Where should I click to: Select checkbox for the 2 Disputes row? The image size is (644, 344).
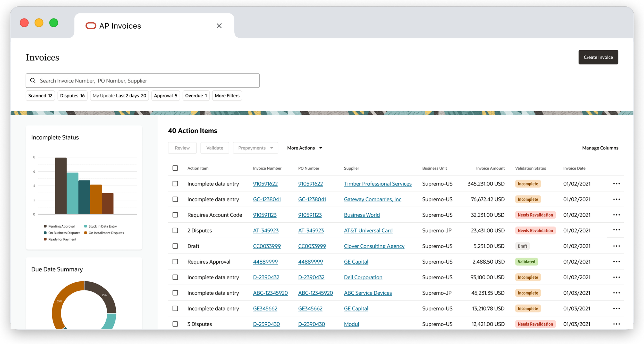(x=175, y=231)
